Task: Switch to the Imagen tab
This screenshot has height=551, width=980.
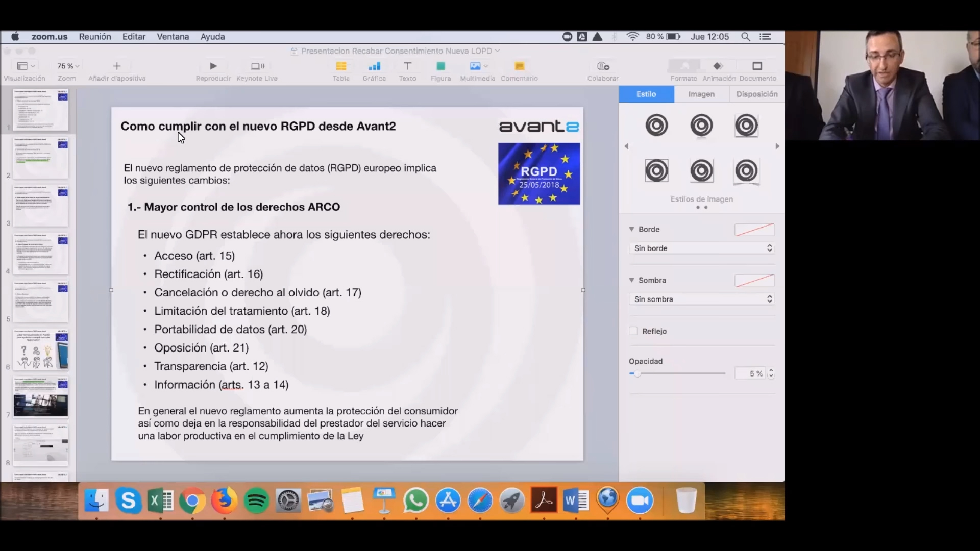Action: tap(701, 94)
